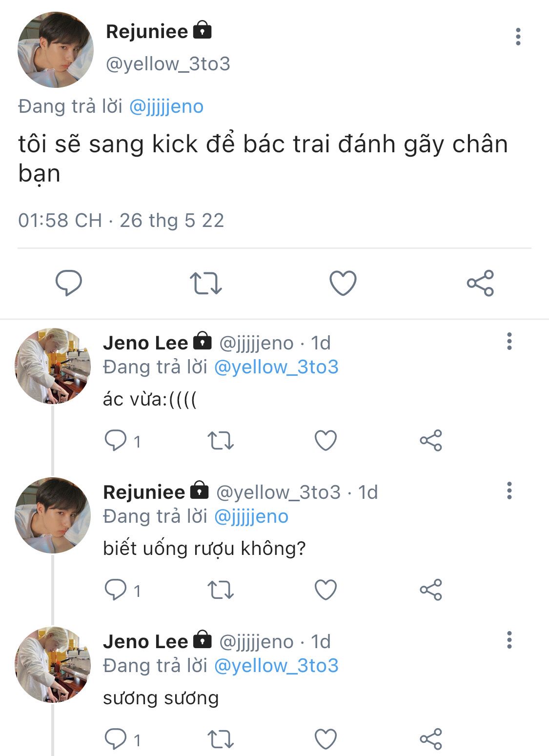This screenshot has width=549, height=756.
Task: Retweet the 'sương sương' reply
Action: click(x=221, y=739)
